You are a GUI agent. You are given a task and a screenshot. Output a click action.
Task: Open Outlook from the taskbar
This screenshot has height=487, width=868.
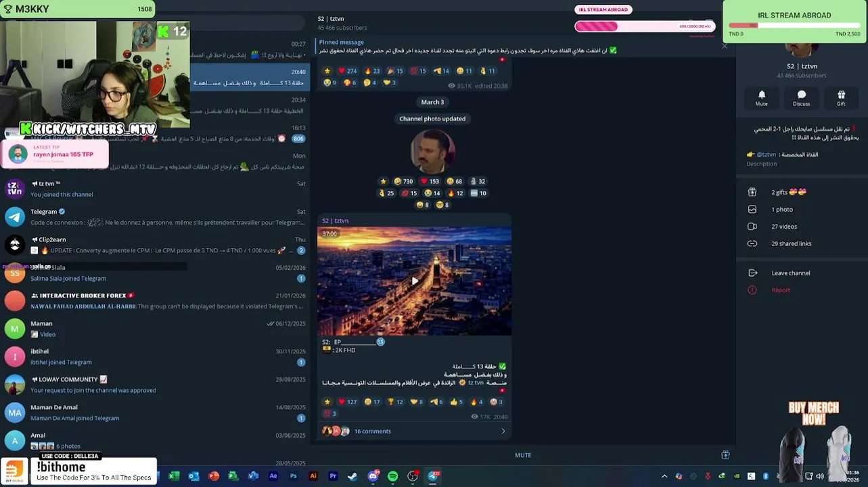[194, 476]
